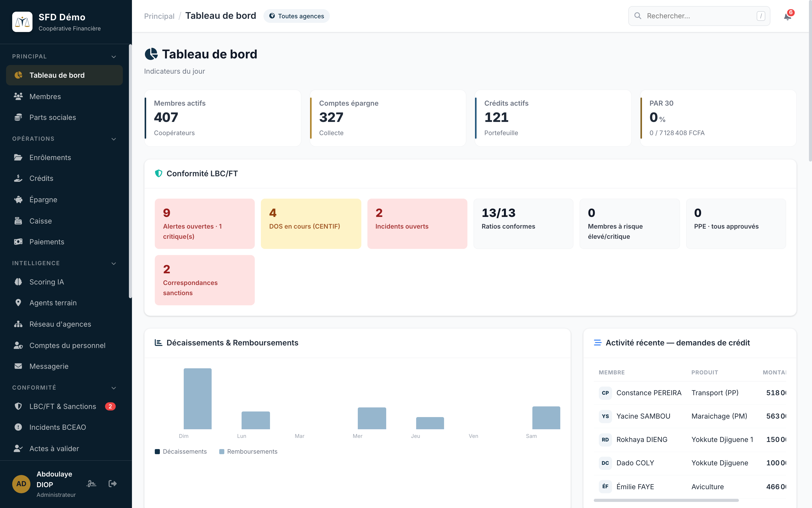812x508 pixels.
Task: Click the Messagerie envelope icon
Action: 18,366
